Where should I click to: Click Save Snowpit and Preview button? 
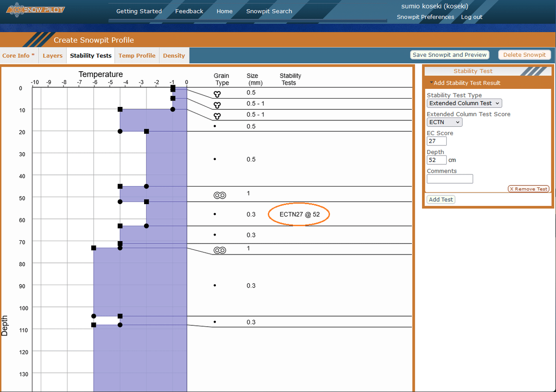tap(450, 55)
